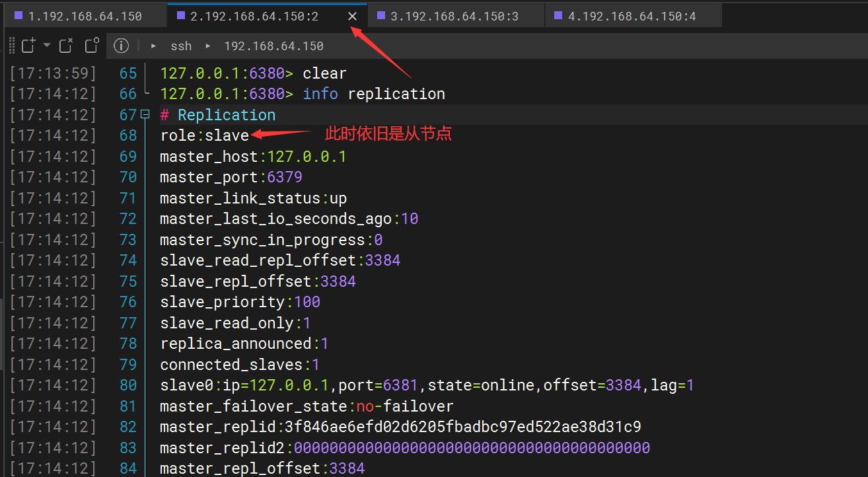The image size is (868, 477).
Task: Collapse the Replication block at line 67
Action: click(x=145, y=114)
